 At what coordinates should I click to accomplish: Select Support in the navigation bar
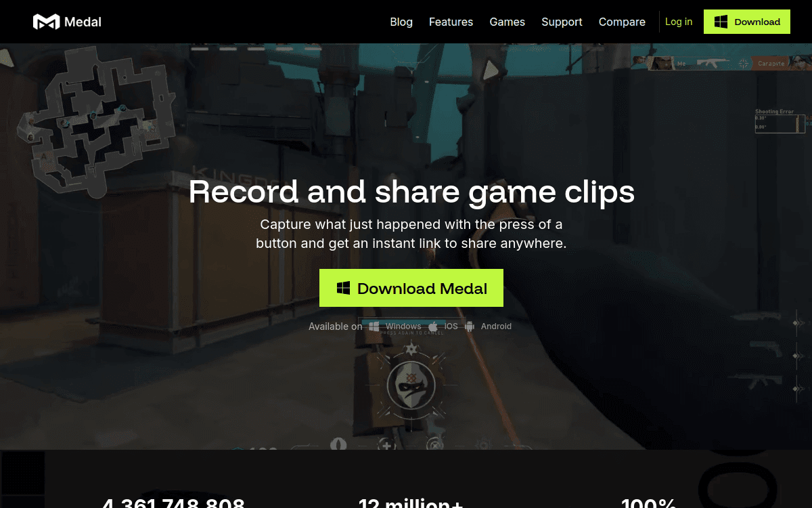pyautogui.click(x=562, y=22)
